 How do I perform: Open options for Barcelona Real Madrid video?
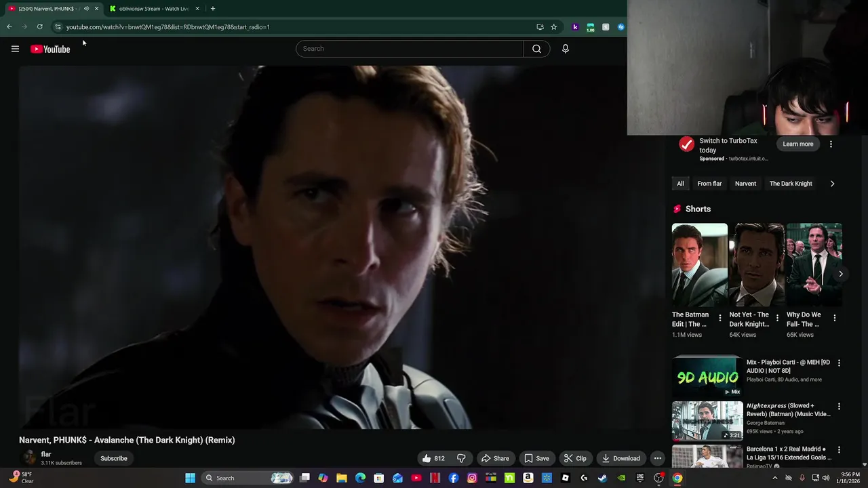point(839,450)
